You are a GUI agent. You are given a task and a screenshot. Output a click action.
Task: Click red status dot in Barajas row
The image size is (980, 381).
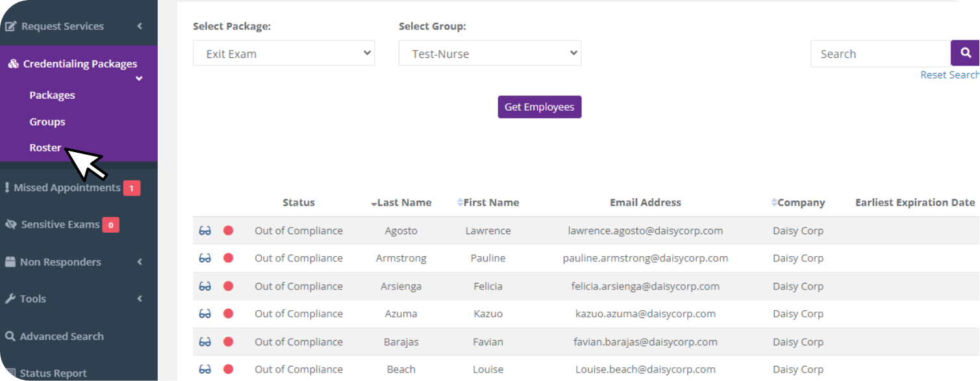tap(229, 342)
